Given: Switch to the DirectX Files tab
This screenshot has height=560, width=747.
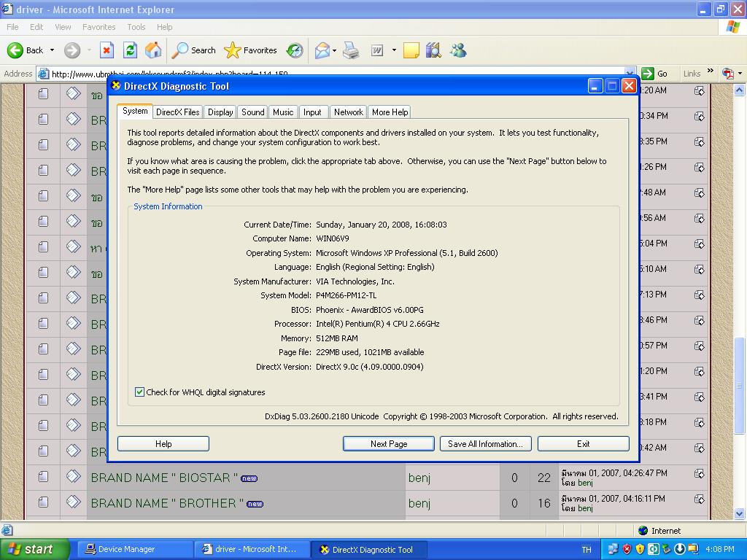Looking at the screenshot, I should (178, 112).
